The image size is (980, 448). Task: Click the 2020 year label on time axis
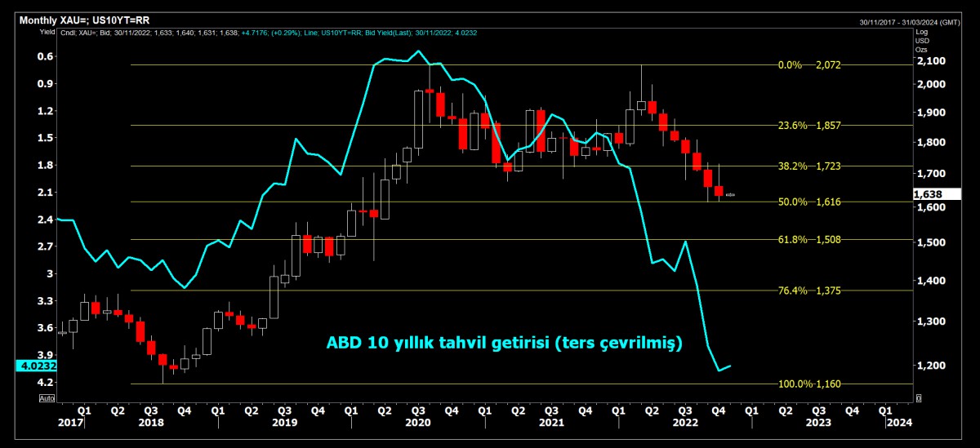tap(417, 424)
